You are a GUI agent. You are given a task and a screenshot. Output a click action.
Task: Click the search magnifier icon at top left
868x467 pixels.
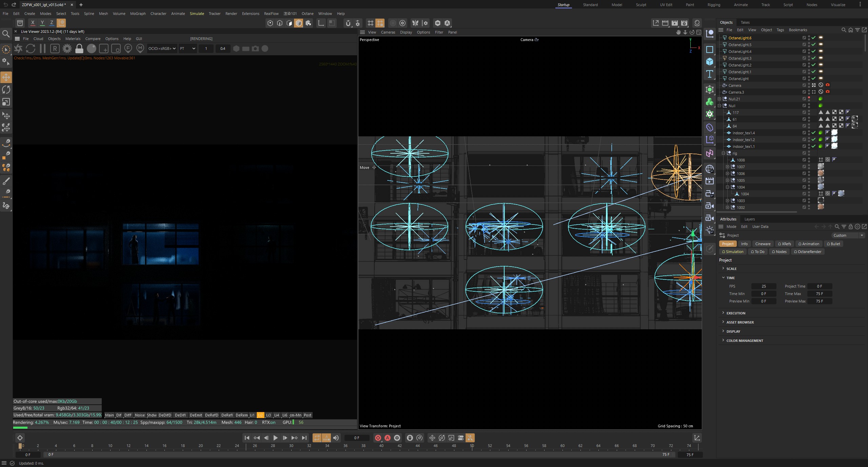[x=6, y=34]
